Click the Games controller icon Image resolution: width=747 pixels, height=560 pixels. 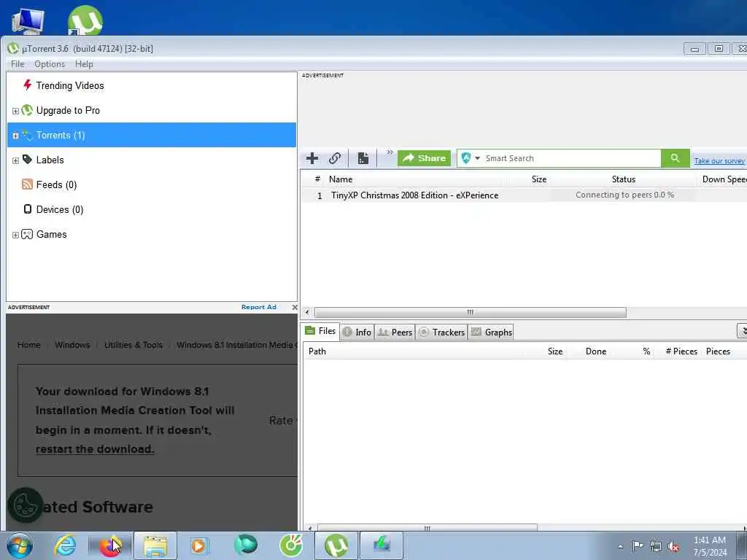(27, 234)
